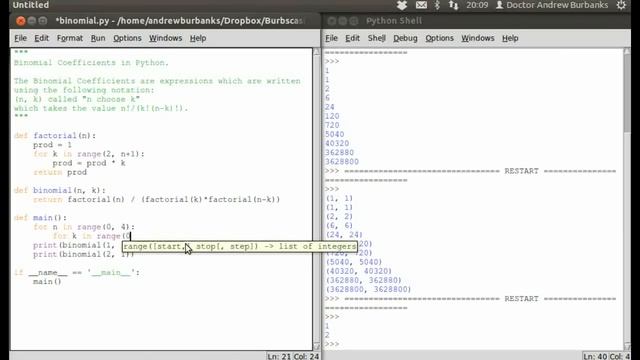Click the editor scrollbar up arrow
Image resolution: width=640 pixels, height=360 pixels.
point(316,52)
